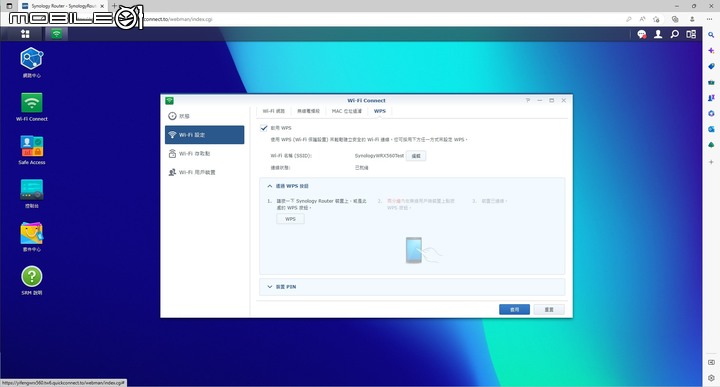Add this page to favorites star icon
Image resolution: width=720 pixels, height=387 pixels.
(657, 19)
